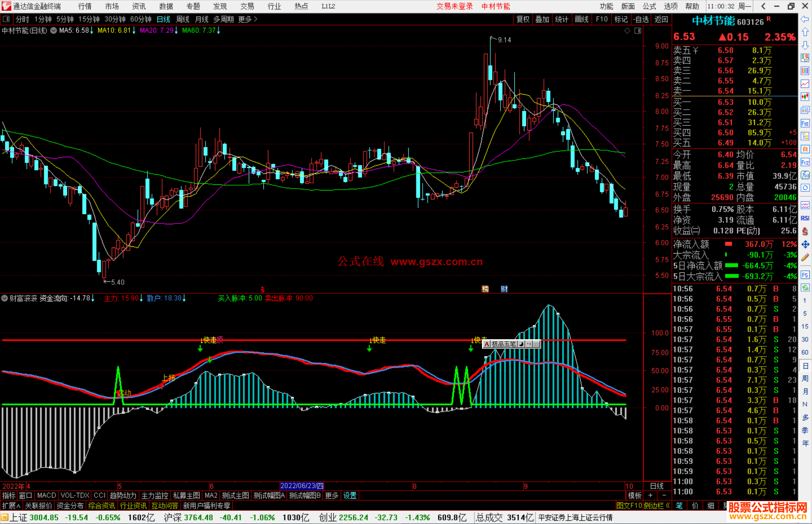
Task: Open the 指标 indicator menu at bottom
Action: tap(9, 495)
